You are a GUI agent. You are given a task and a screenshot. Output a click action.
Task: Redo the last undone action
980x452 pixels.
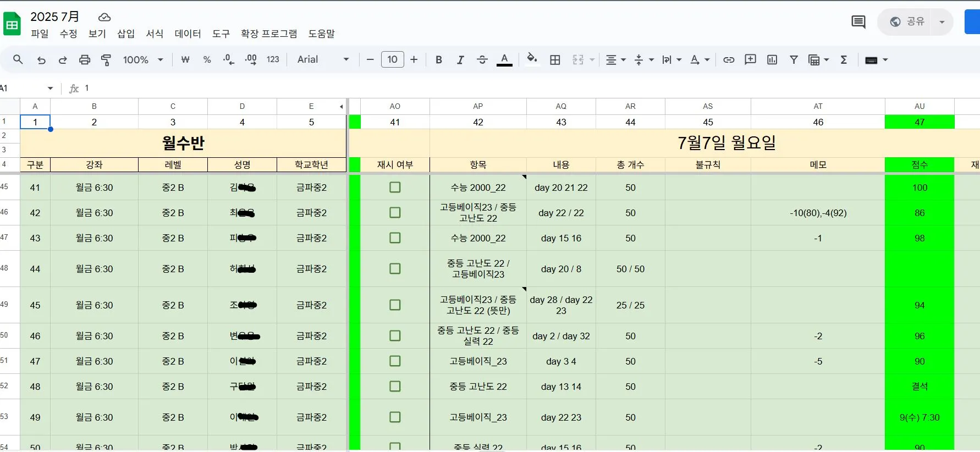63,59
